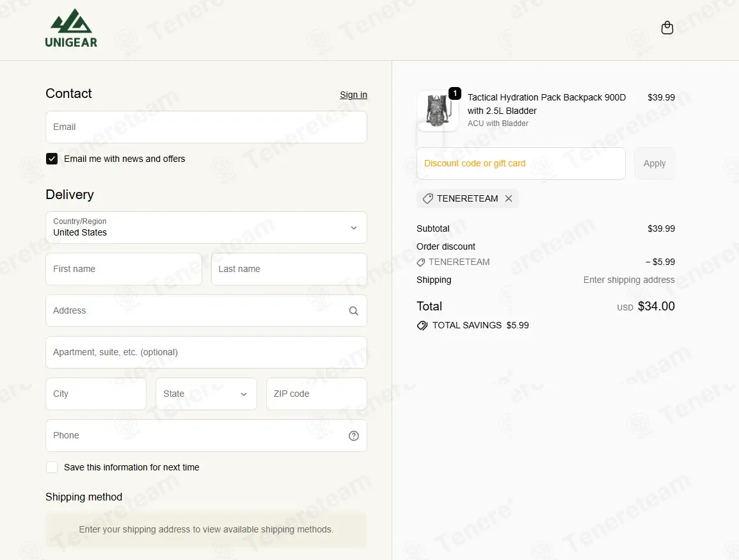739x560 pixels.
Task: Click the shipping methods notice text
Action: pos(206,529)
